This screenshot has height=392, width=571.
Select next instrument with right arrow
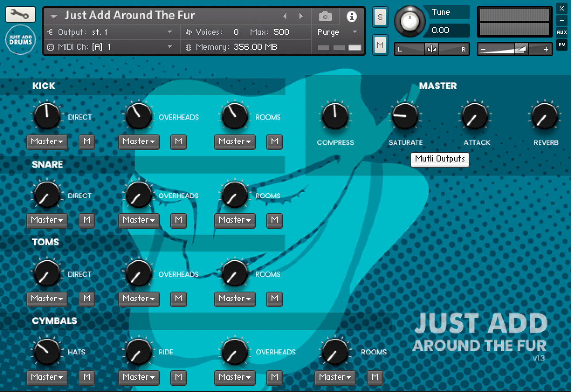[x=301, y=17]
